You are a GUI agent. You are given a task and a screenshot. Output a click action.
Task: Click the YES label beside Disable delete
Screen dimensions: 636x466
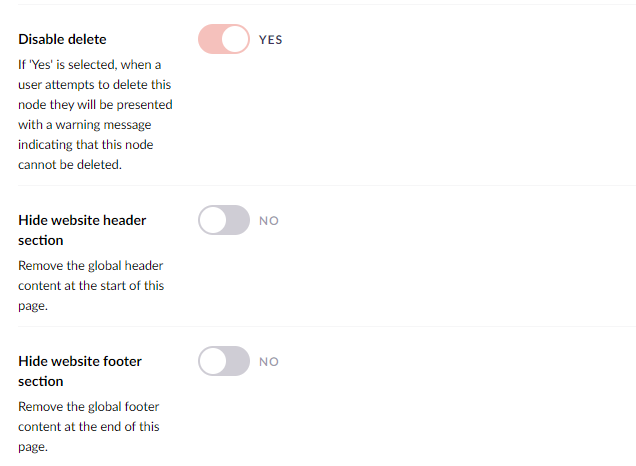click(x=271, y=40)
